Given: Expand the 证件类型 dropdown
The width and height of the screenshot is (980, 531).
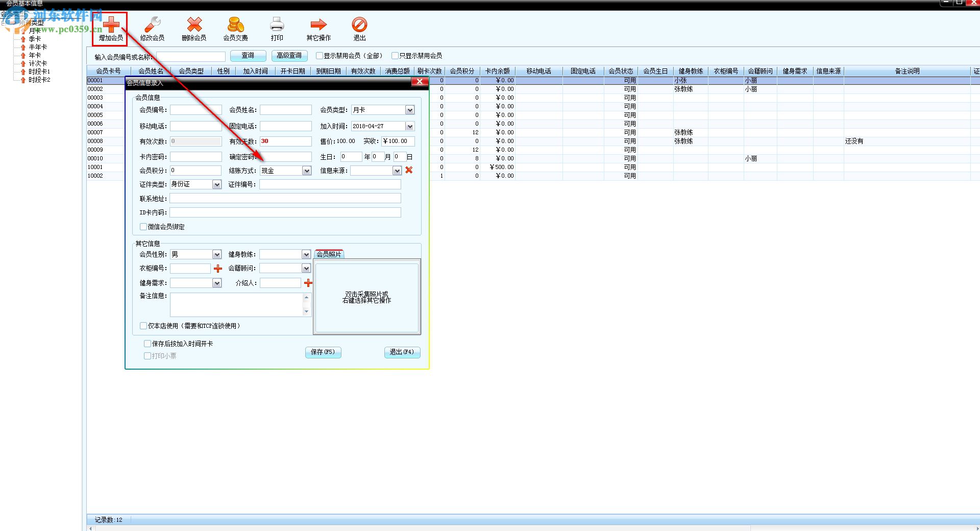Looking at the screenshot, I should (x=217, y=184).
